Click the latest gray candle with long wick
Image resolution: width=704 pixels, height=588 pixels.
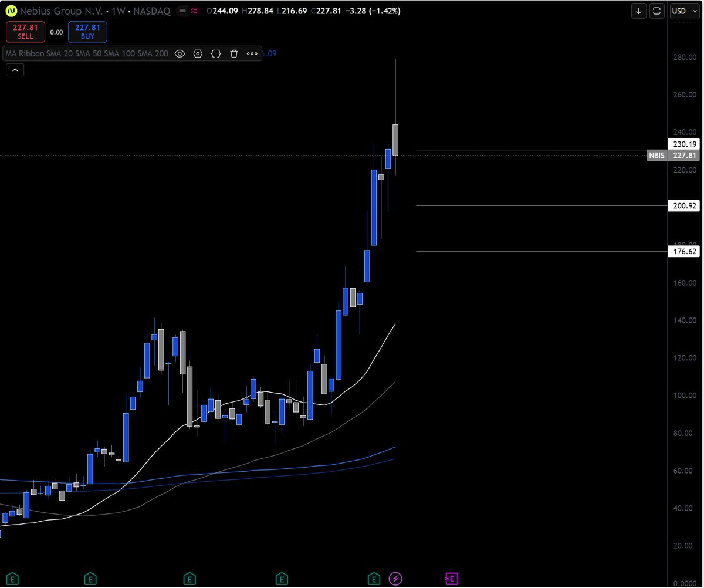396,140
